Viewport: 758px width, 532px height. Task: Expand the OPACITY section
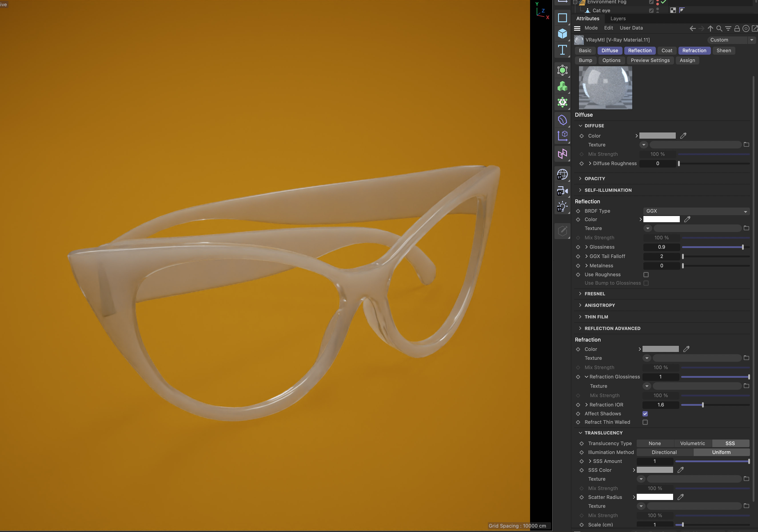tap(580, 179)
